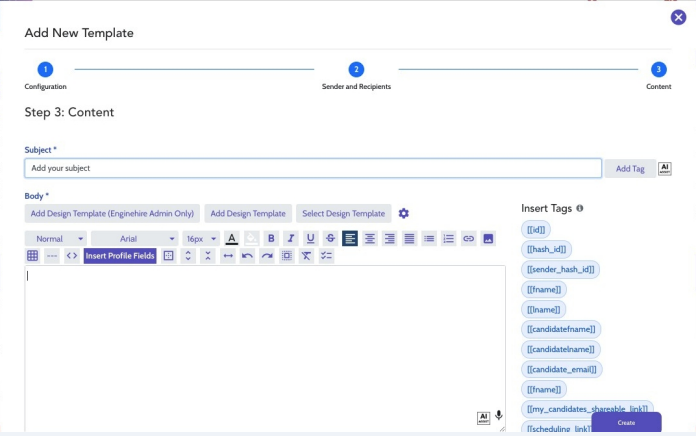Go to step 3 Content
The image size is (696, 436).
click(659, 70)
